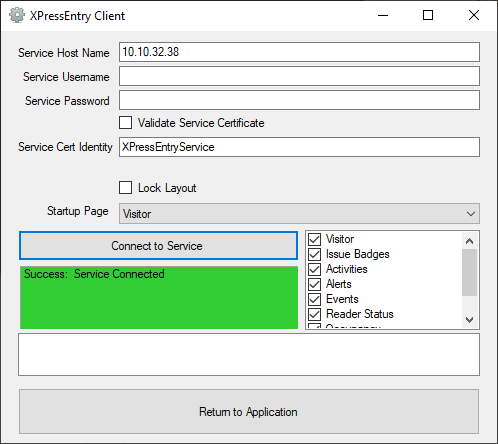Image resolution: width=498 pixels, height=444 pixels.
Task: Toggle the Alerts checkbox
Action: [314, 284]
